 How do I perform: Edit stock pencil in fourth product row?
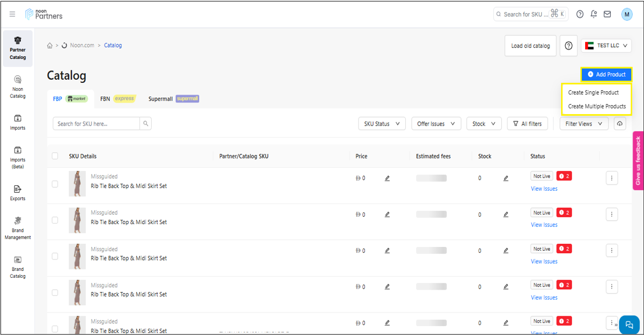coord(506,287)
